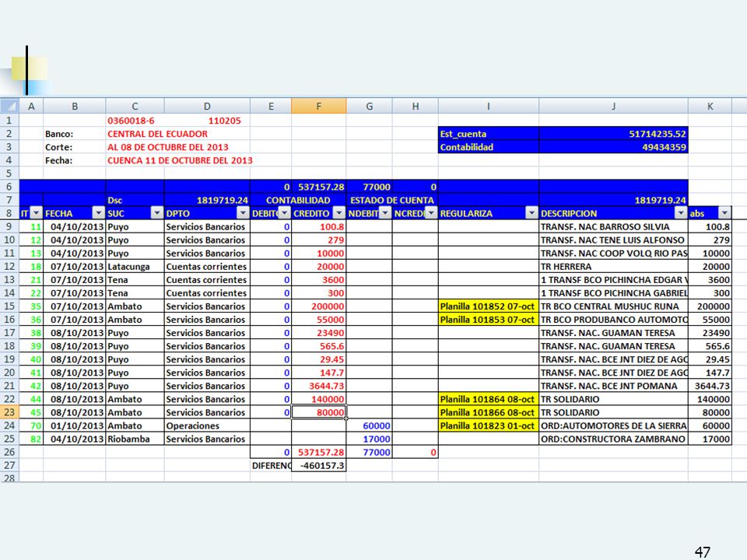Click the Planilla 101866 08-oct cell
Viewport: 747px width, 560px height.
tap(489, 412)
